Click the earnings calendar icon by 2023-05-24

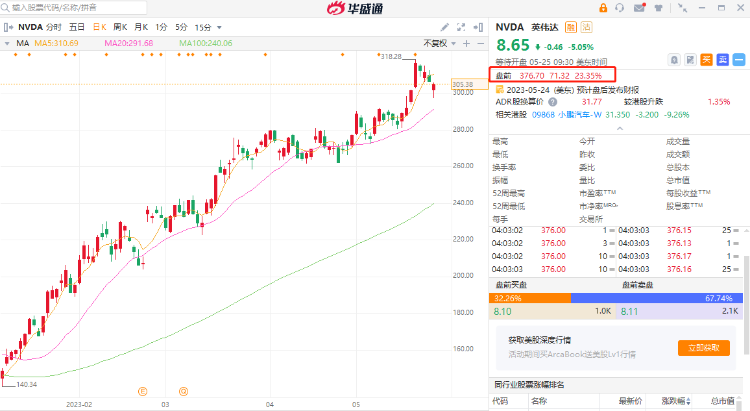(x=500, y=89)
